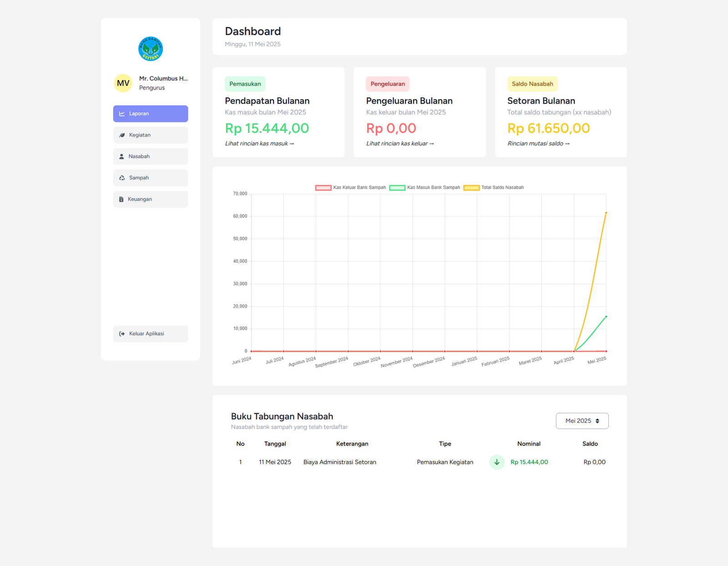Viewport: 728px width, 566px height.
Task: Click the Mei 2025 yellow data point
Action: pyautogui.click(x=606, y=213)
